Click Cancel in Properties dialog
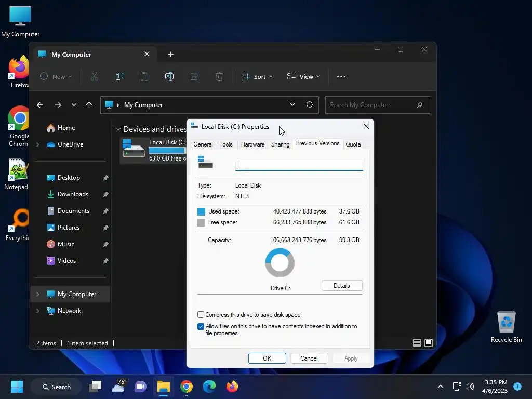The image size is (532, 399). coord(309,358)
